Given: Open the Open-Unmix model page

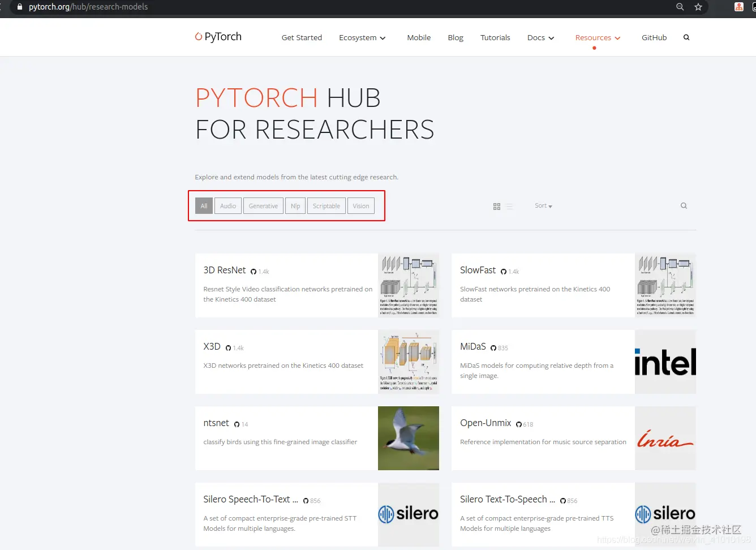Looking at the screenshot, I should (486, 423).
